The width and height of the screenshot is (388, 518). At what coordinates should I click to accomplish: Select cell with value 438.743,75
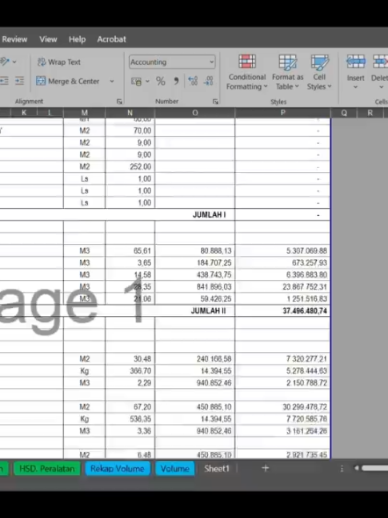(195, 275)
